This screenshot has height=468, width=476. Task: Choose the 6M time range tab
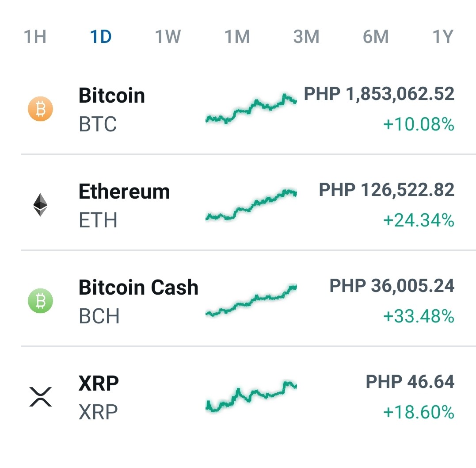coord(376,37)
